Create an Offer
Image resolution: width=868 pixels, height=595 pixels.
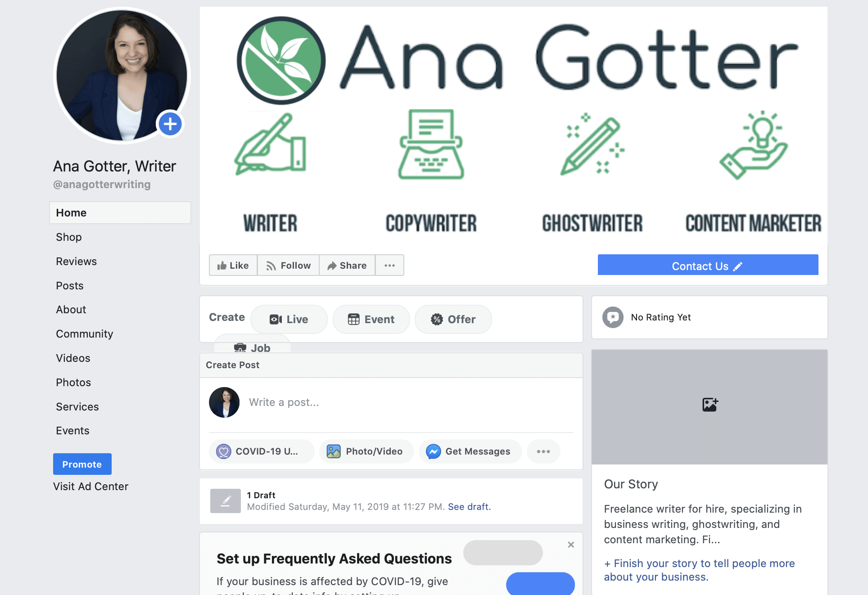[453, 319]
